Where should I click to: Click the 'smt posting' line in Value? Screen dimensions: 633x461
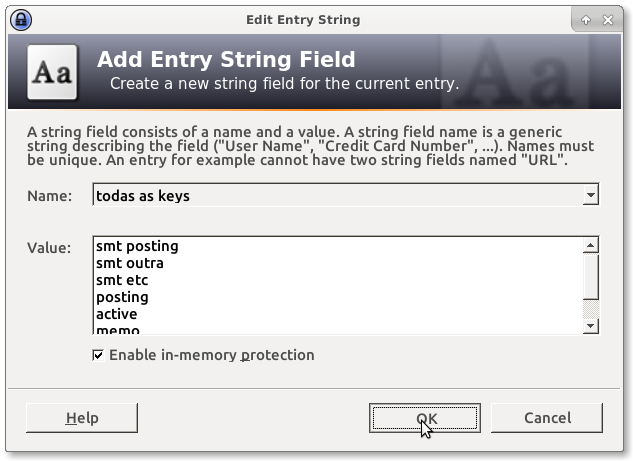click(137, 246)
